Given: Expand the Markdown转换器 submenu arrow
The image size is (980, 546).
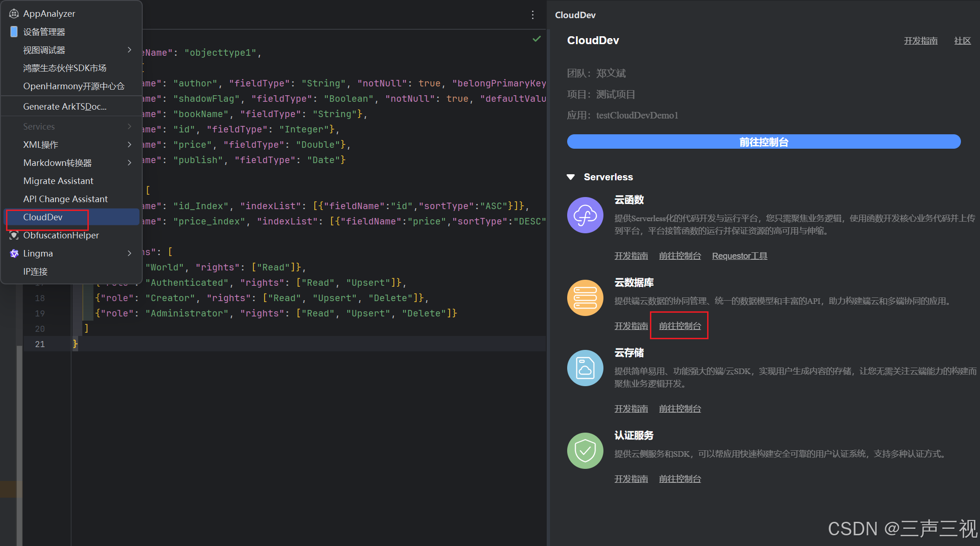Looking at the screenshot, I should [129, 163].
